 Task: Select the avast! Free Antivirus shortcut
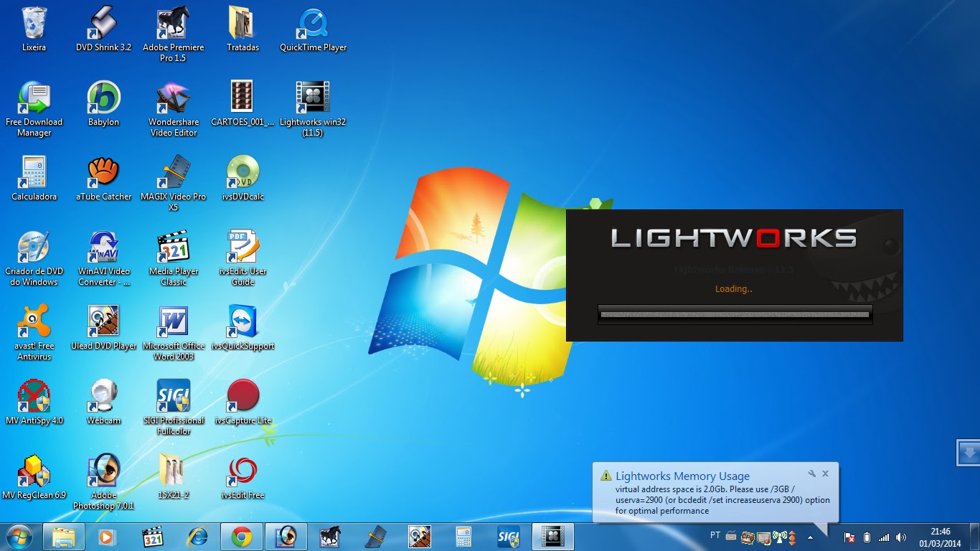click(x=34, y=333)
